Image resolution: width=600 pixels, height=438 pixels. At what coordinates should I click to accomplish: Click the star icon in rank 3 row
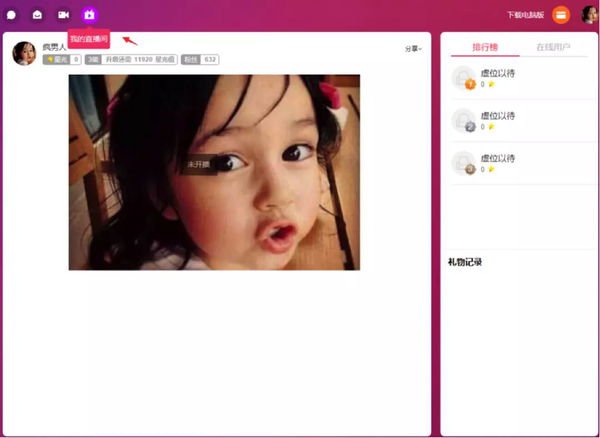492,169
